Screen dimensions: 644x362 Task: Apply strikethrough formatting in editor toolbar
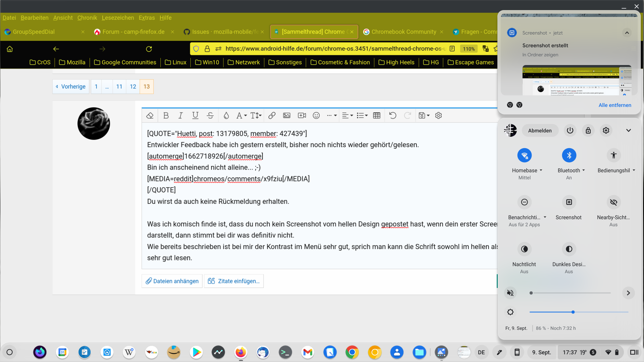210,116
